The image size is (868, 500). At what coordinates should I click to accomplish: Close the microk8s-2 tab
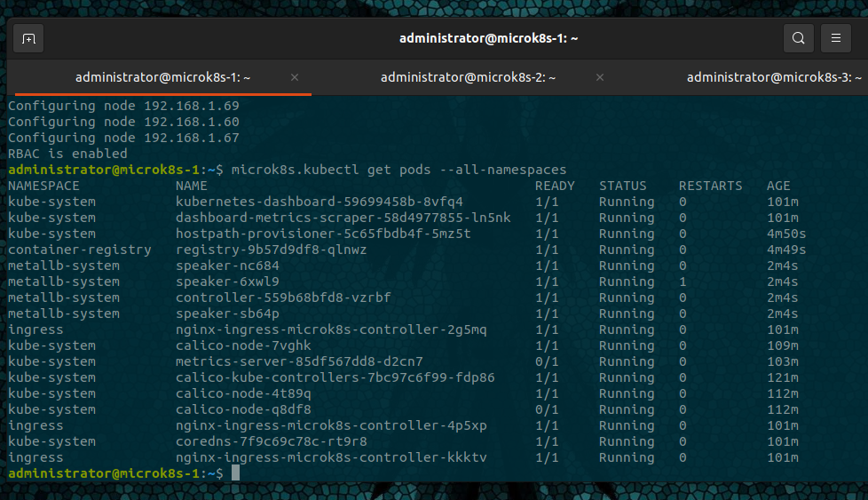599,77
